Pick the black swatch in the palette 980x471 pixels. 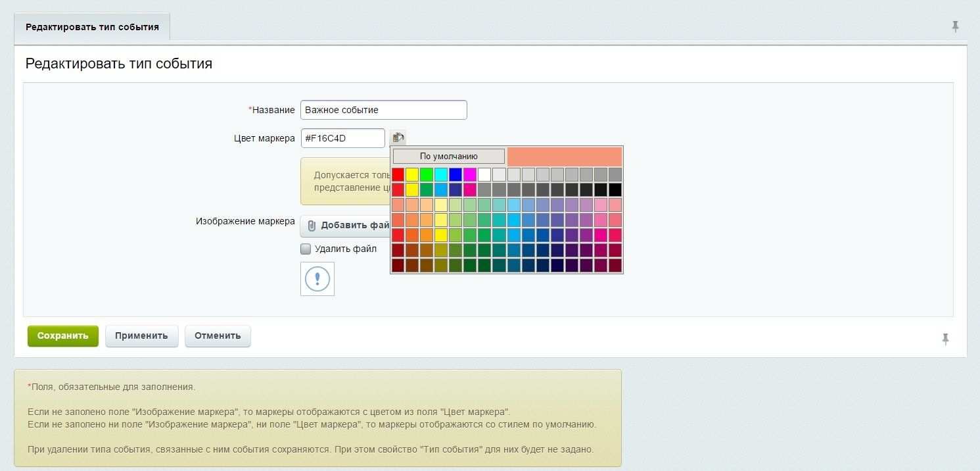pos(615,189)
